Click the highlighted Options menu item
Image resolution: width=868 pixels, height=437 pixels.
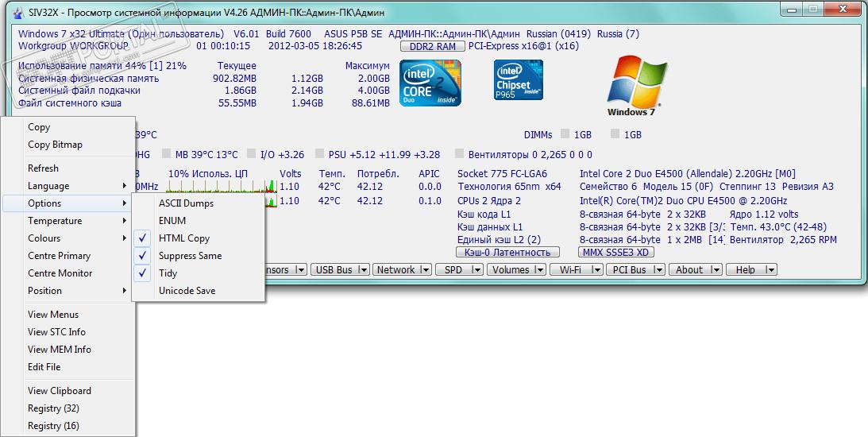[x=68, y=203]
